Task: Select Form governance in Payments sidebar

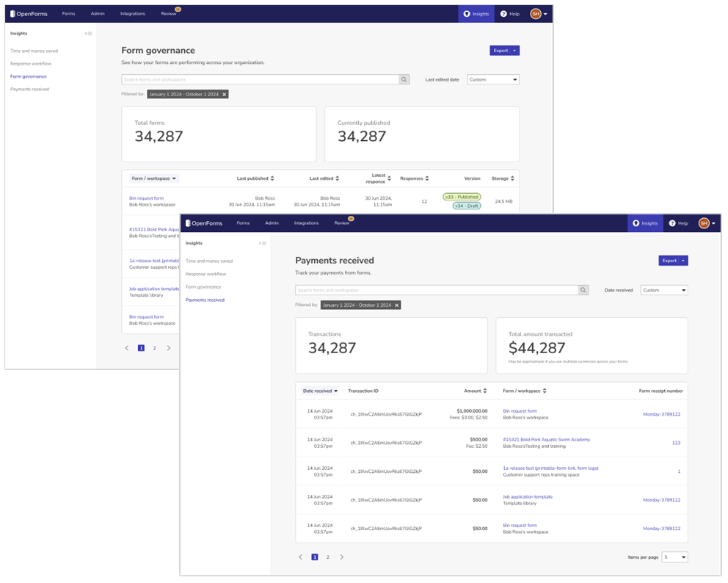Action: (x=203, y=287)
